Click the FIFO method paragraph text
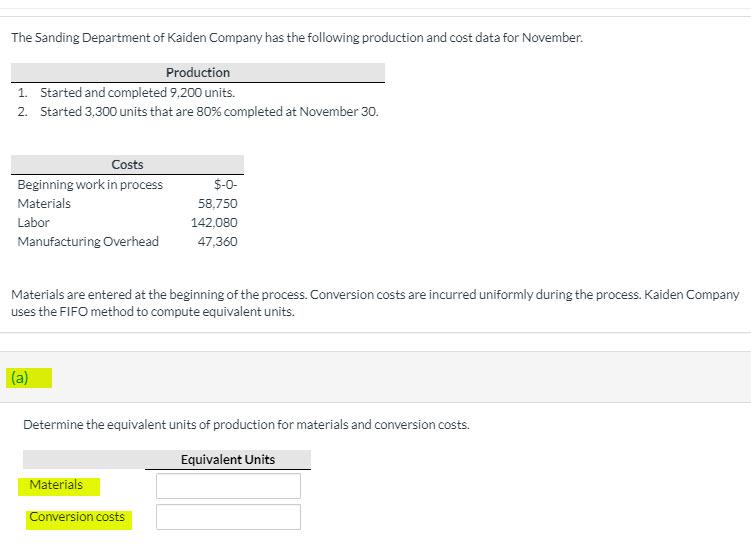Viewport: 751px width, 556px height. 375,303
